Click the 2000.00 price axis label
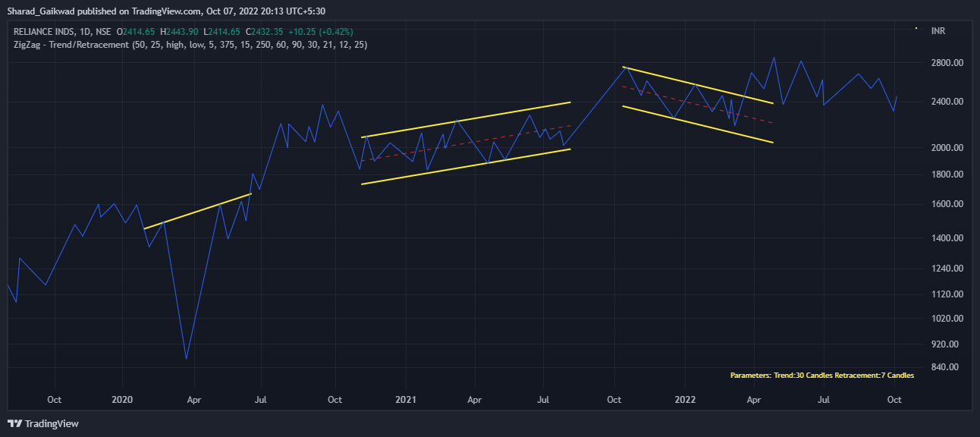The image size is (980, 437). click(947, 148)
